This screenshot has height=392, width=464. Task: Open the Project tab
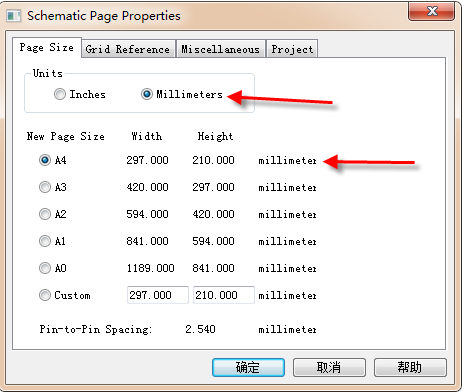pos(292,49)
